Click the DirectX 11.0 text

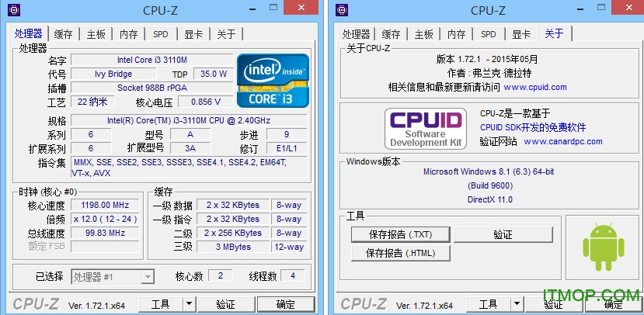pos(490,199)
